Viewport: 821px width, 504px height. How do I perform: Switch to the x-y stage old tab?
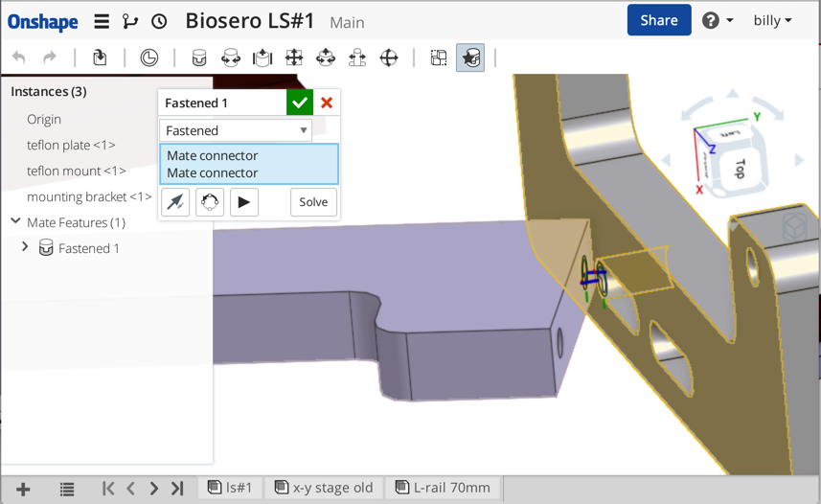[x=324, y=488]
